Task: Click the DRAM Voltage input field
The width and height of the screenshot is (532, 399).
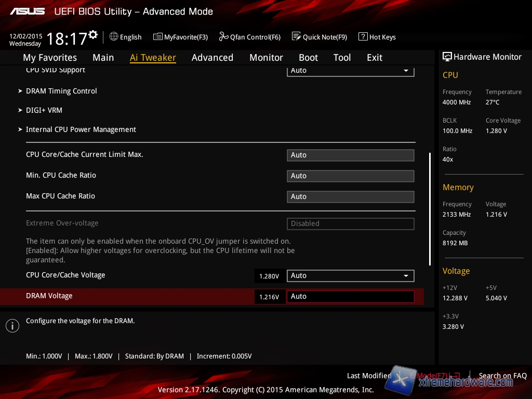Action: 350,297
